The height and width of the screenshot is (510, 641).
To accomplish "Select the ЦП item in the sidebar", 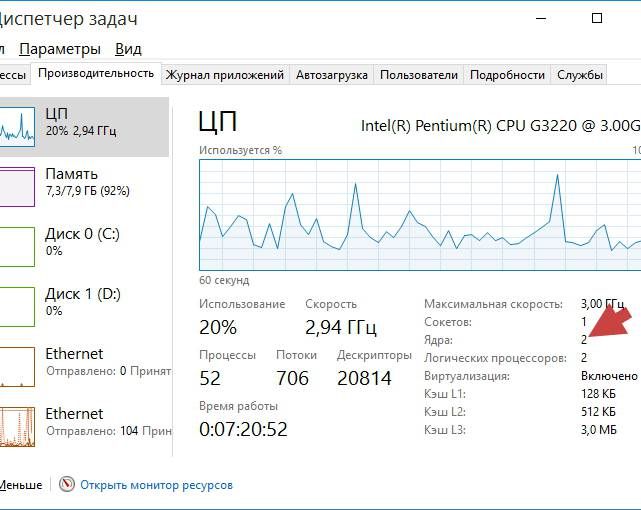I will pyautogui.click(x=83, y=127).
